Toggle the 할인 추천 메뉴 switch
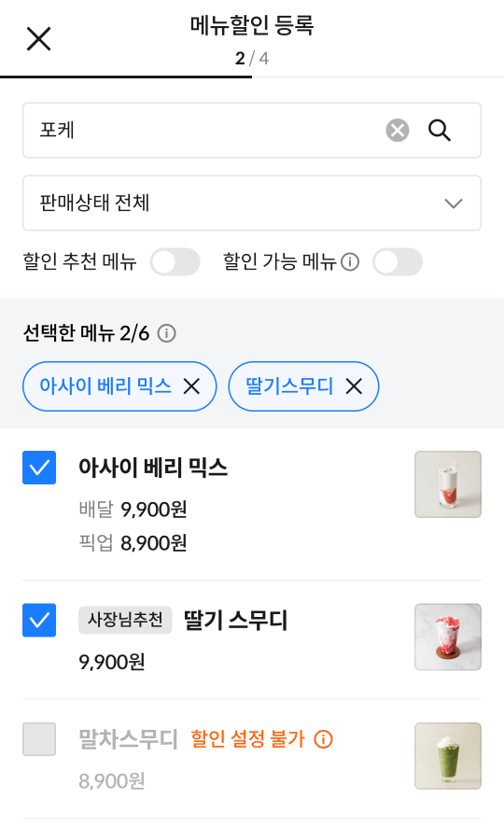 pos(175,262)
